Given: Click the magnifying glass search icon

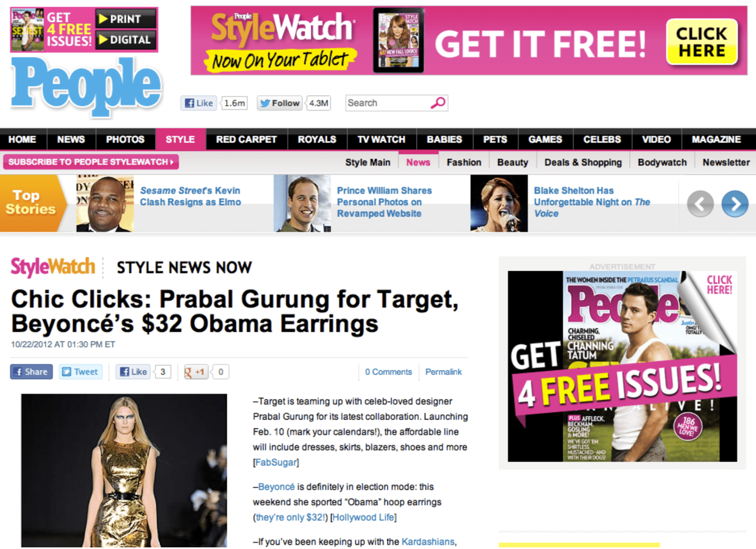Looking at the screenshot, I should (x=438, y=103).
